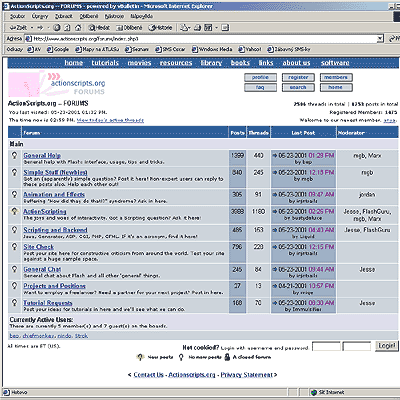The height and width of the screenshot is (400, 400).
Task: Click the lightbulb icon beside Simple Stuff (Newbies)
Action: [14, 172]
